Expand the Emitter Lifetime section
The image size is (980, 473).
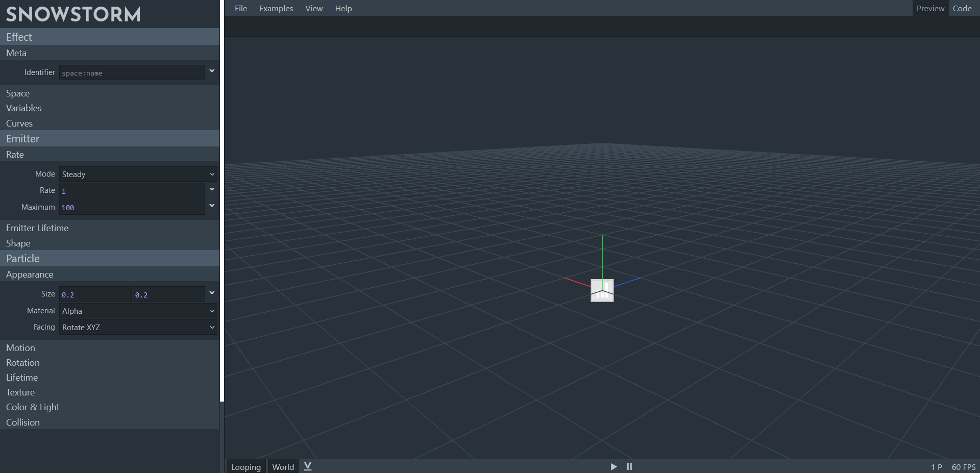110,228
